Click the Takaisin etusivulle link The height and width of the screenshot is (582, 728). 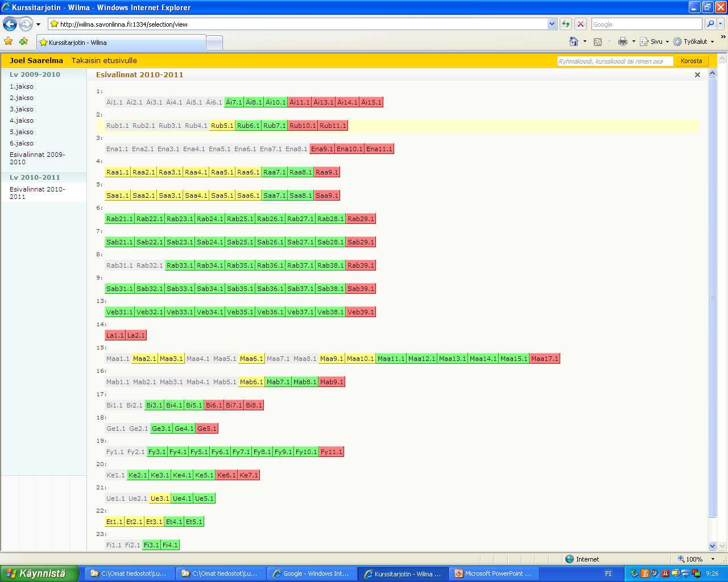[x=104, y=60]
